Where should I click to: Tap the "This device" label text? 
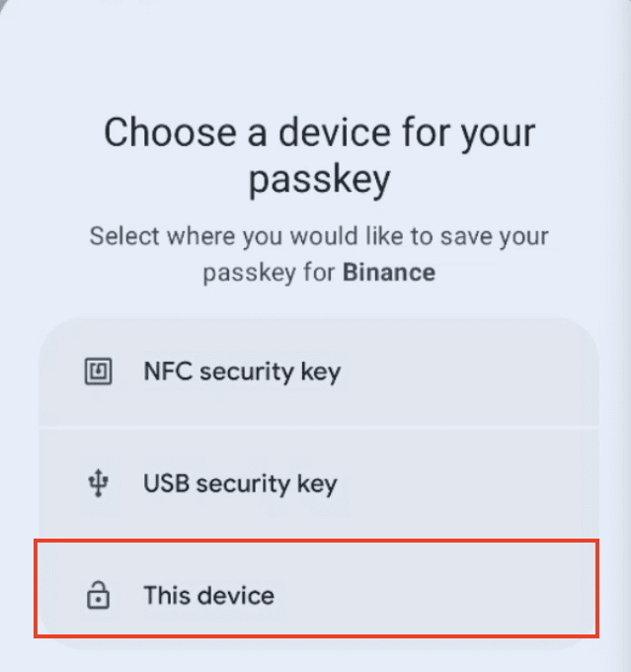point(208,595)
